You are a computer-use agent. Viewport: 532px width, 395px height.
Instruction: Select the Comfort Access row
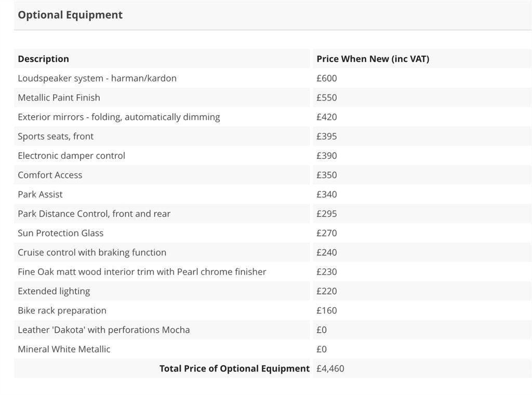pos(50,175)
